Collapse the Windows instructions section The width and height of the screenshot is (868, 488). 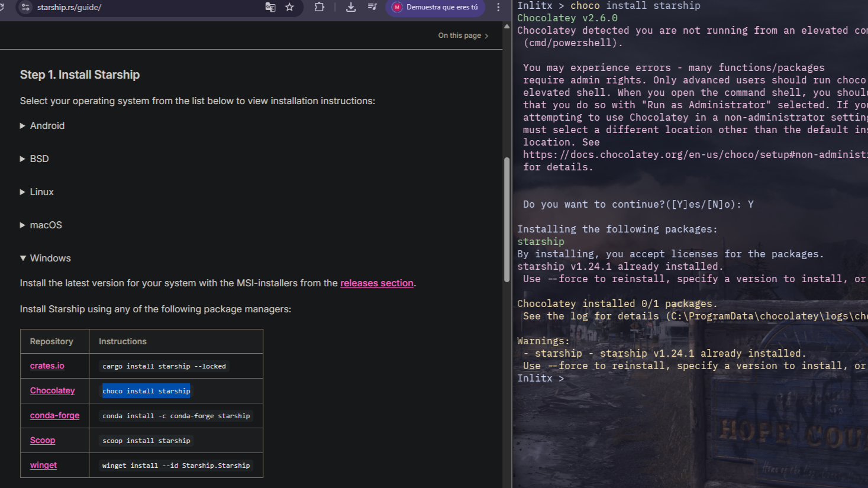pos(50,258)
